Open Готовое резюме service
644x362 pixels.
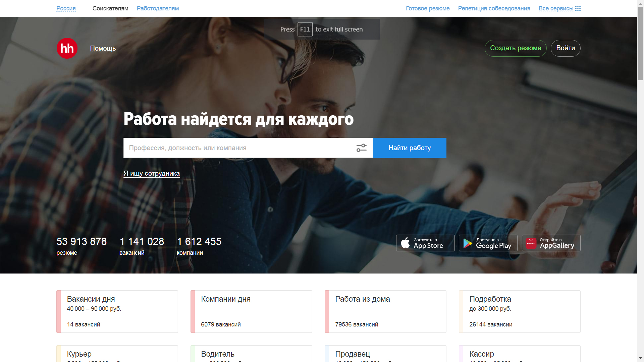click(x=428, y=8)
